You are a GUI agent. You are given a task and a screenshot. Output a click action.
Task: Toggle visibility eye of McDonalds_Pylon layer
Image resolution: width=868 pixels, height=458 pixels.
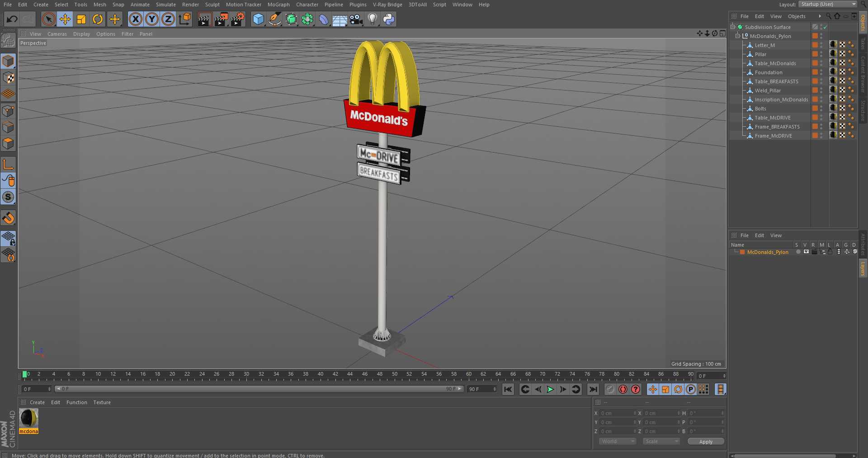point(806,252)
